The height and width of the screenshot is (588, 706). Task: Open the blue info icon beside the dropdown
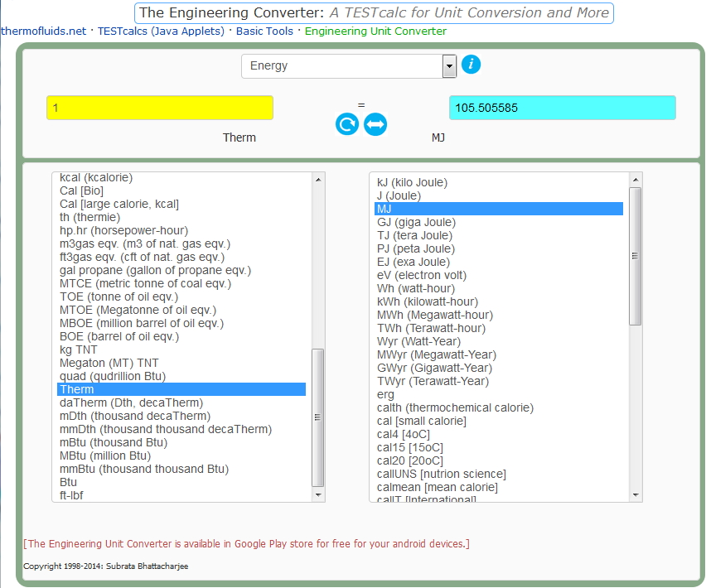tap(471, 64)
